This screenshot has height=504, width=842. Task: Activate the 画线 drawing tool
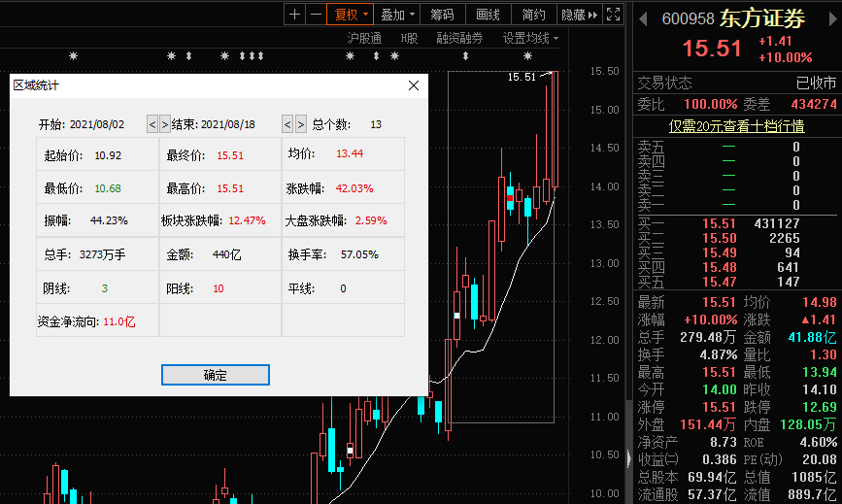pos(488,15)
